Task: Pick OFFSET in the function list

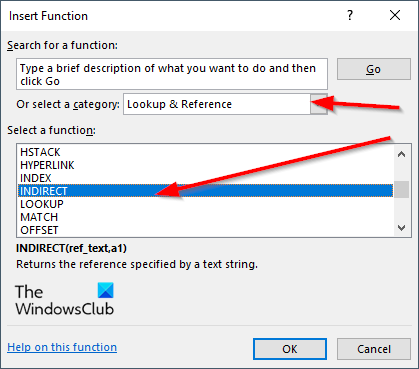Action: tap(205, 230)
